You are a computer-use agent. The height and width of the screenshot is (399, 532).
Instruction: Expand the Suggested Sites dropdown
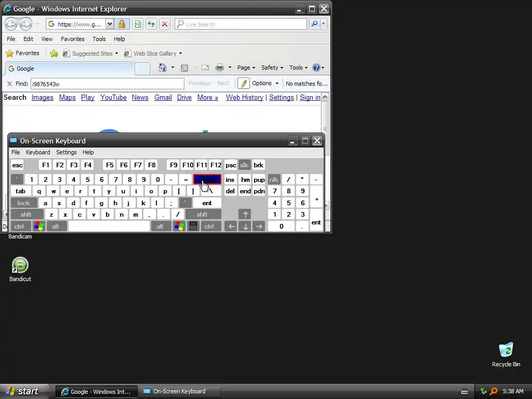point(116,54)
